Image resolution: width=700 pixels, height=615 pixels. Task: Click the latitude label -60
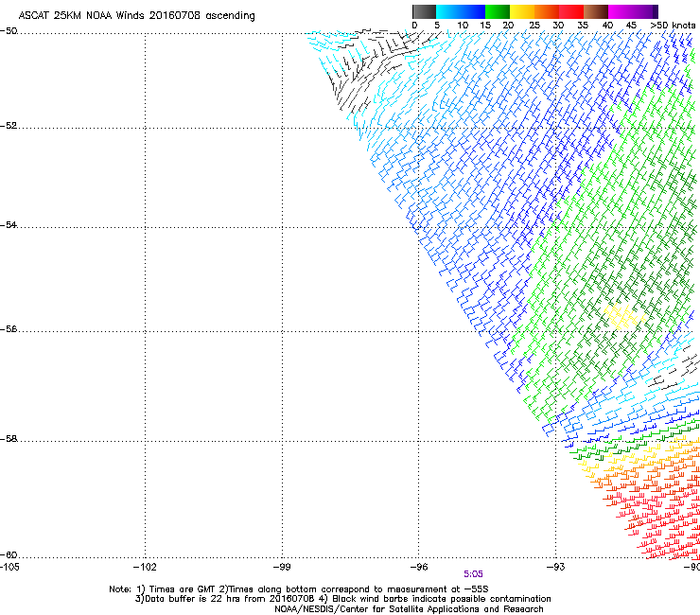(x=9, y=555)
